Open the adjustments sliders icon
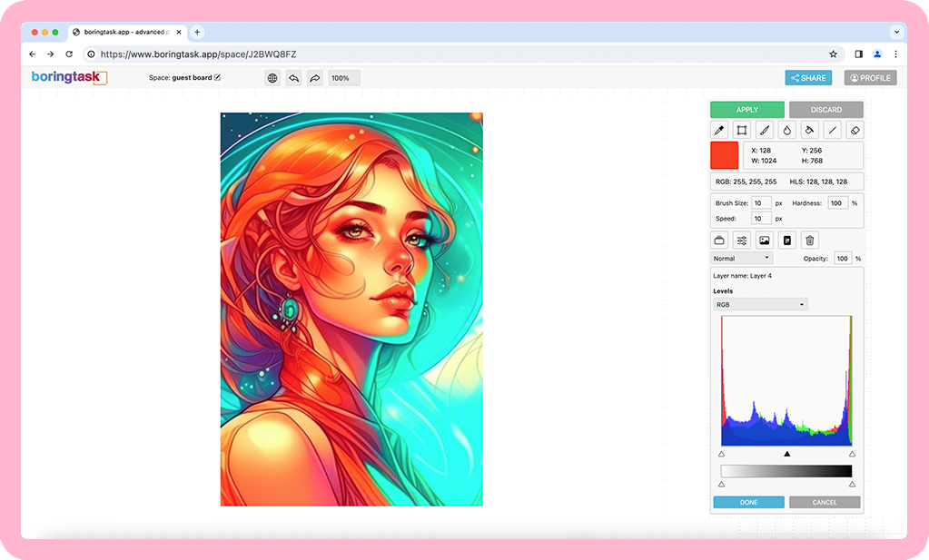Image resolution: width=929 pixels, height=560 pixels. point(742,241)
